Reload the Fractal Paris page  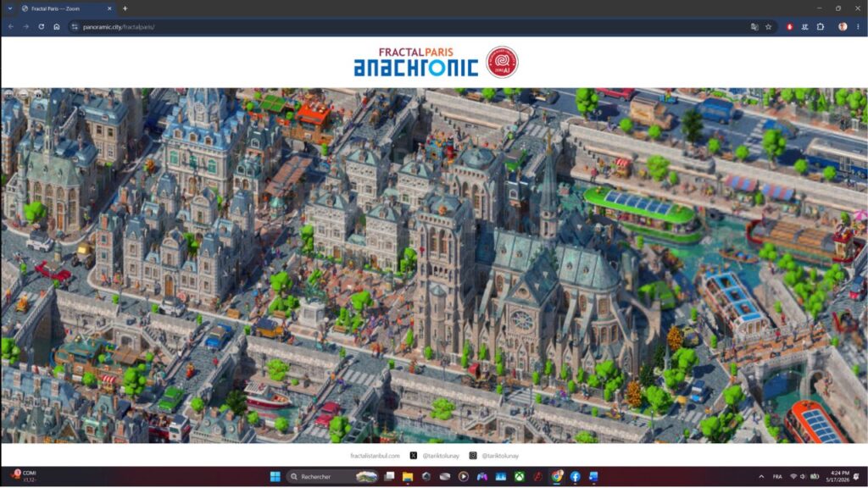coord(42,26)
